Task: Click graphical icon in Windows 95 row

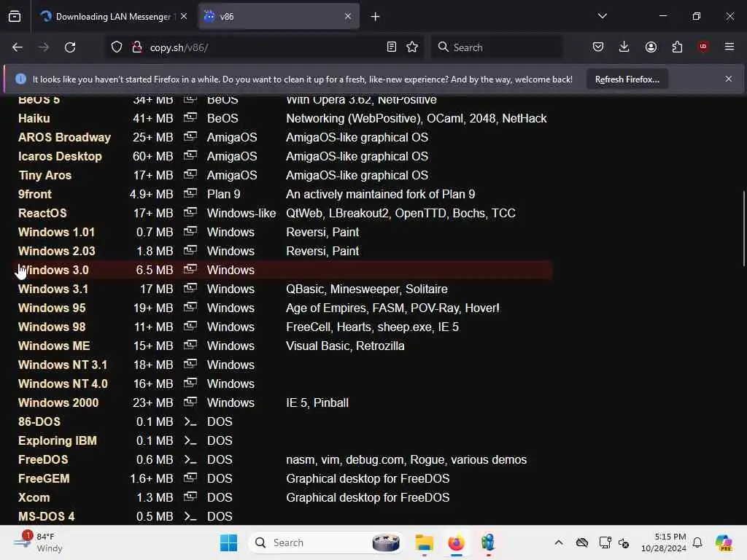Action: [x=190, y=307]
